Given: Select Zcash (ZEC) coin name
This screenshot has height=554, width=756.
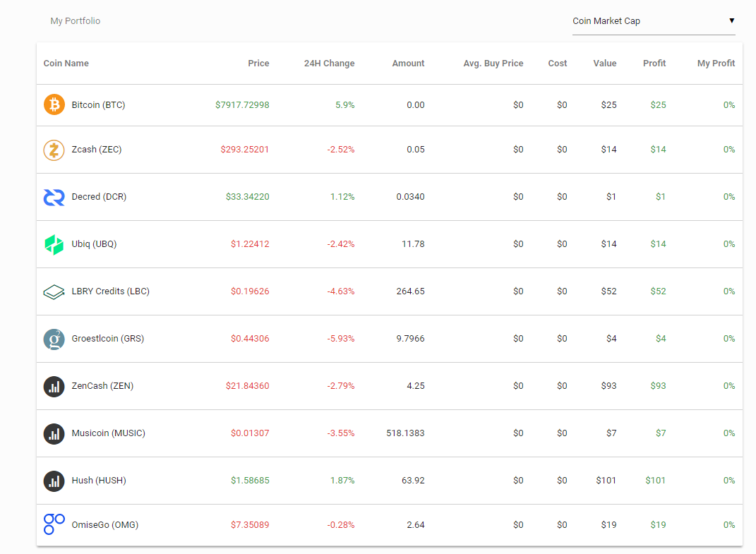Looking at the screenshot, I should 97,150.
